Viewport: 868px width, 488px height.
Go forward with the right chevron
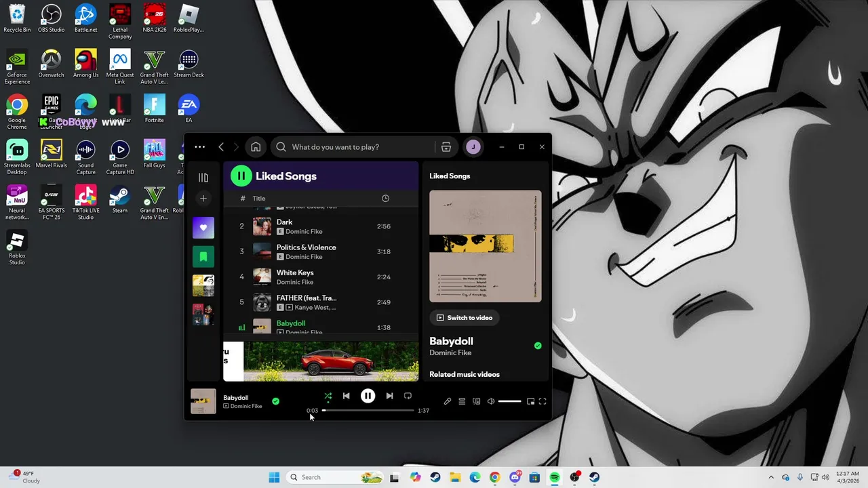(236, 147)
